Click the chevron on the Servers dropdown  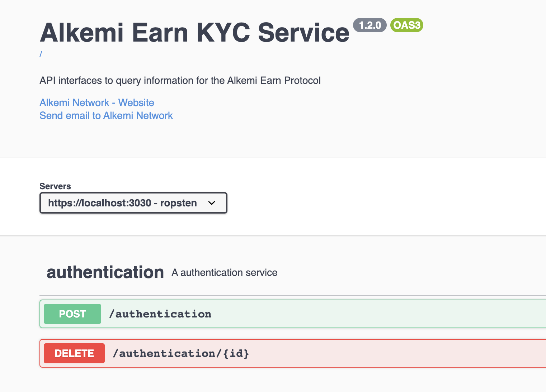(x=212, y=203)
